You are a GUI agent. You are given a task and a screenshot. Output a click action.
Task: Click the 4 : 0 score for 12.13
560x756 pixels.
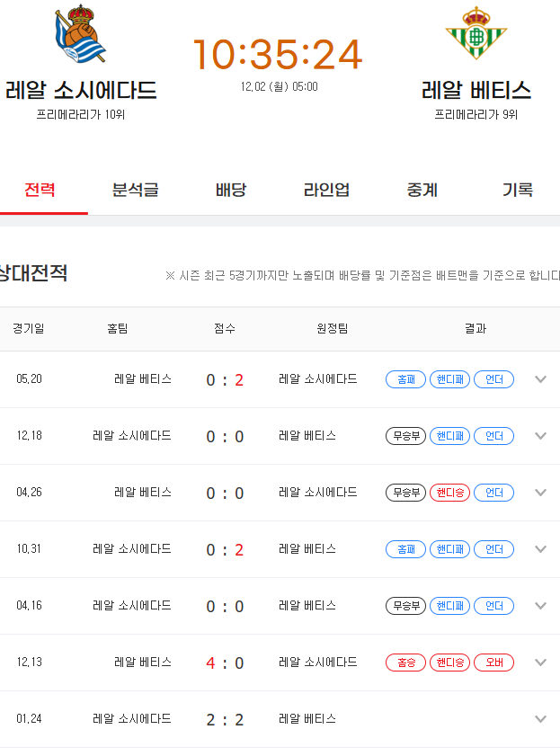pos(225,663)
